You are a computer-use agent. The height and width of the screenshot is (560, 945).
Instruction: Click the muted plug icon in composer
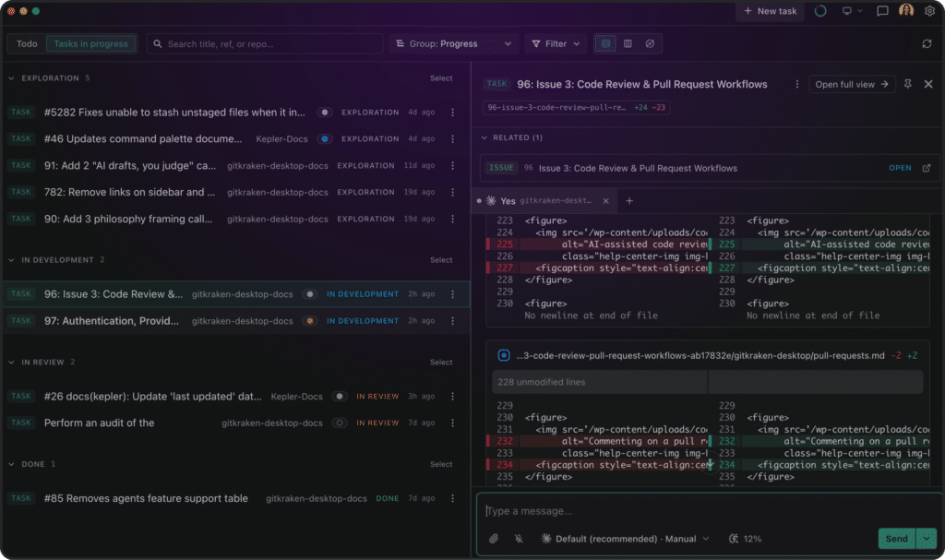click(519, 538)
